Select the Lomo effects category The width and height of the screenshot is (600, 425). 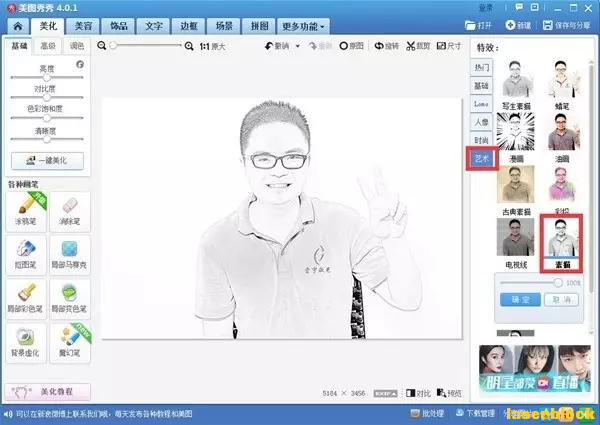coord(481,104)
